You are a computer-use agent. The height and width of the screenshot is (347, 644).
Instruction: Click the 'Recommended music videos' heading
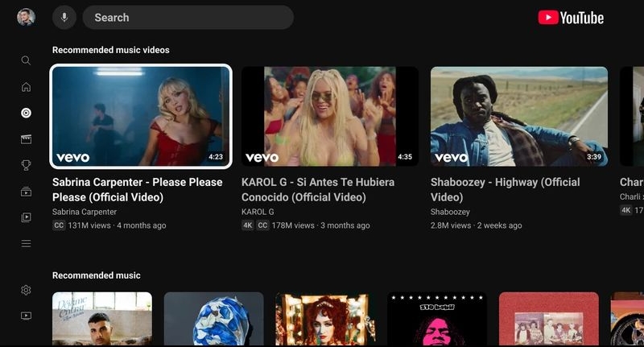(x=111, y=50)
